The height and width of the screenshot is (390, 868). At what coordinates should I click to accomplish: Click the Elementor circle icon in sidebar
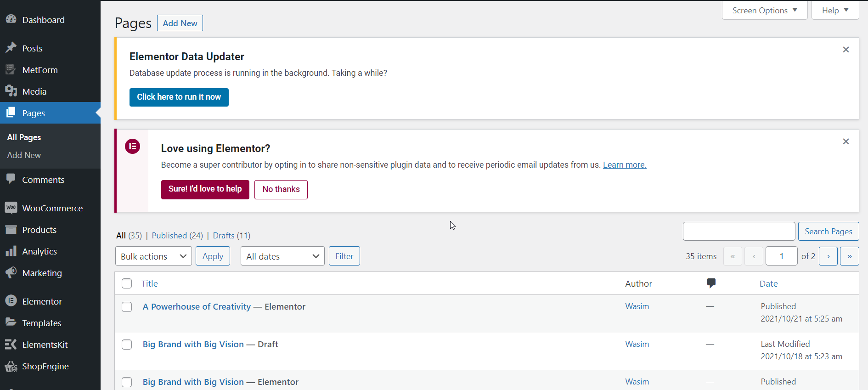11,301
